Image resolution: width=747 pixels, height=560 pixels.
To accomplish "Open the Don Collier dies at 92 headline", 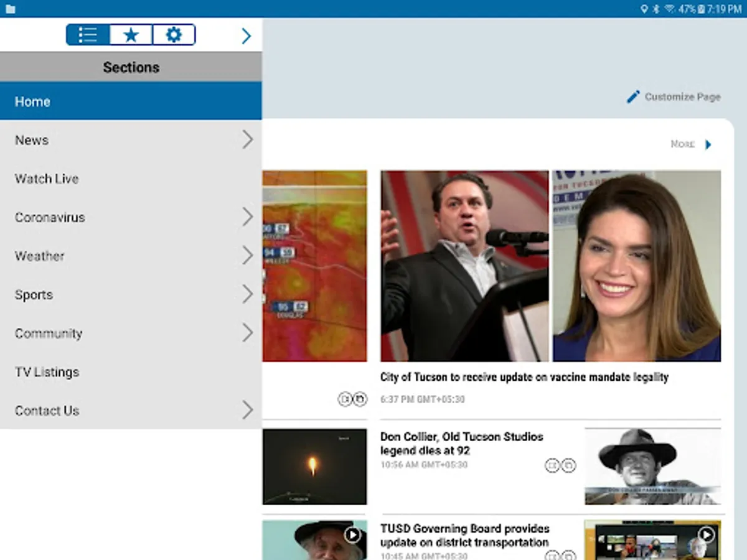I will (462, 444).
